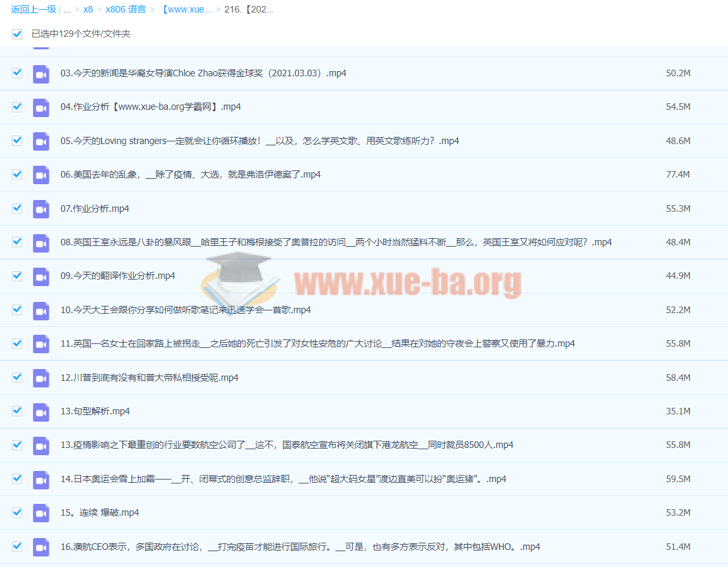Click video icon beside 07.作业分析.mp4
The height and width of the screenshot is (567, 728).
tap(41, 209)
